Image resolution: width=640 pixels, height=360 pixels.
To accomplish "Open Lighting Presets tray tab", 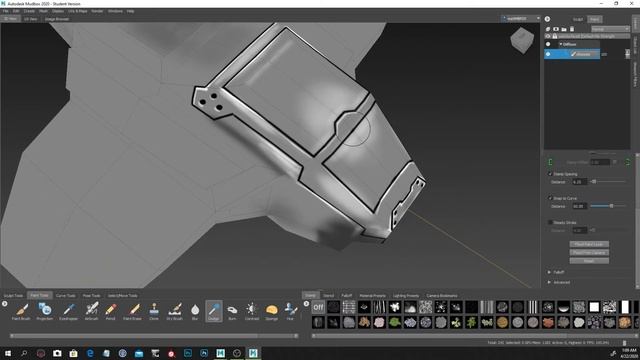I will (406, 296).
